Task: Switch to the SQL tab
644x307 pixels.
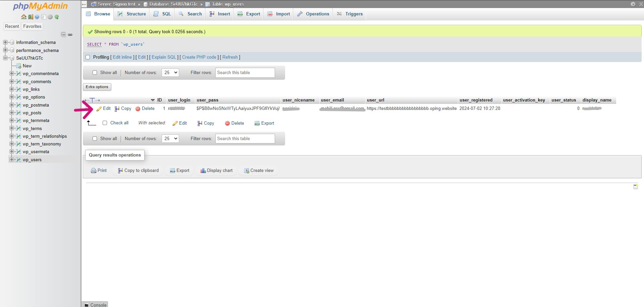Action: pos(162,14)
